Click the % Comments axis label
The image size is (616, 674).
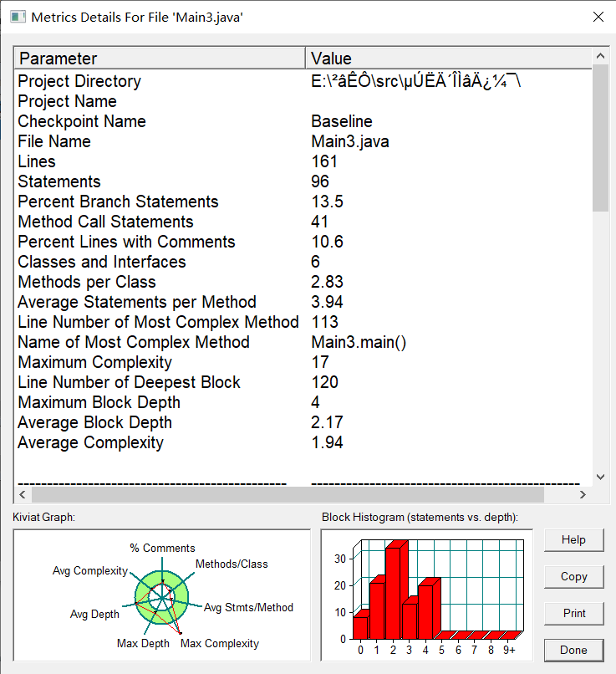click(162, 548)
